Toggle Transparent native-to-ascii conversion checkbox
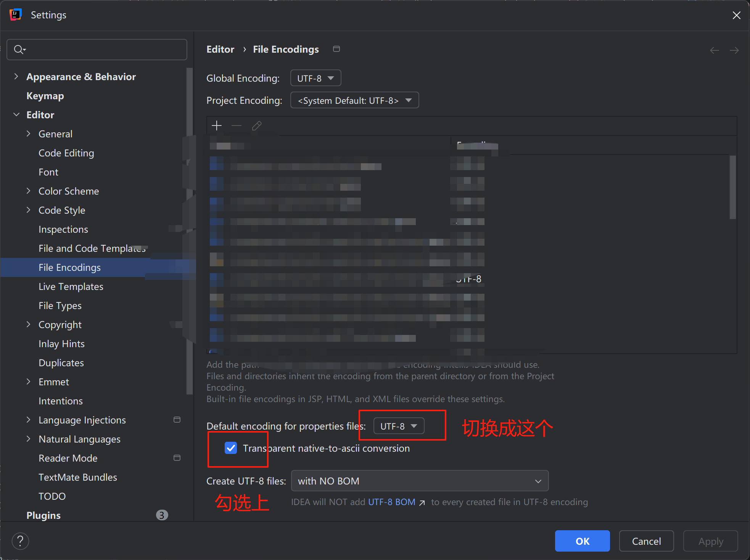Screen dimensions: 750x560 coord(231,448)
